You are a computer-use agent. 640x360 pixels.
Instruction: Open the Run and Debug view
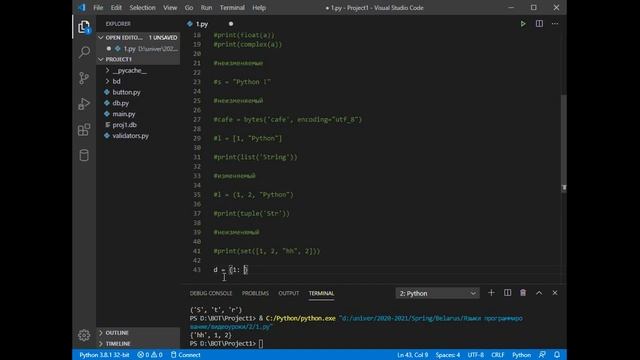pos(84,104)
